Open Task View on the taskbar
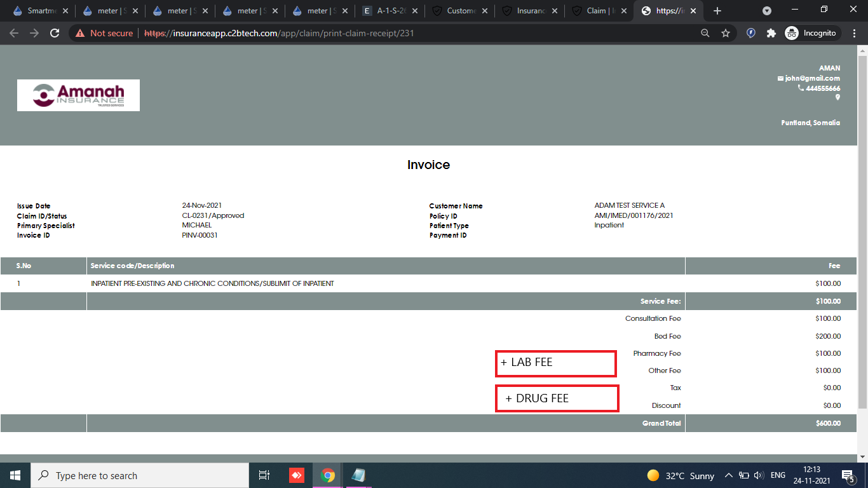 264,475
